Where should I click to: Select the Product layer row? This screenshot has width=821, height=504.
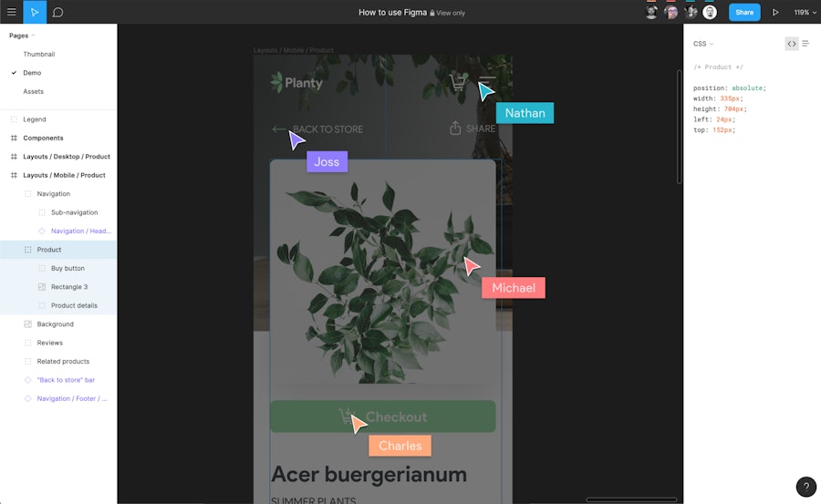[x=58, y=250]
